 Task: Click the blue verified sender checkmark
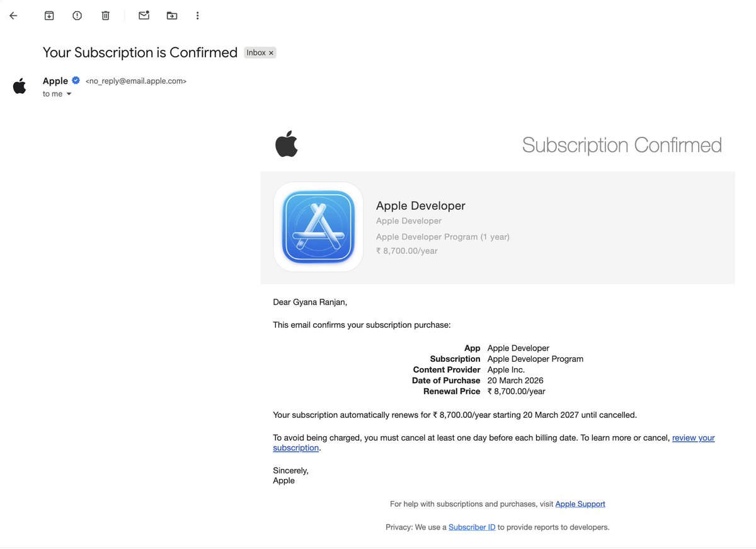(x=76, y=81)
